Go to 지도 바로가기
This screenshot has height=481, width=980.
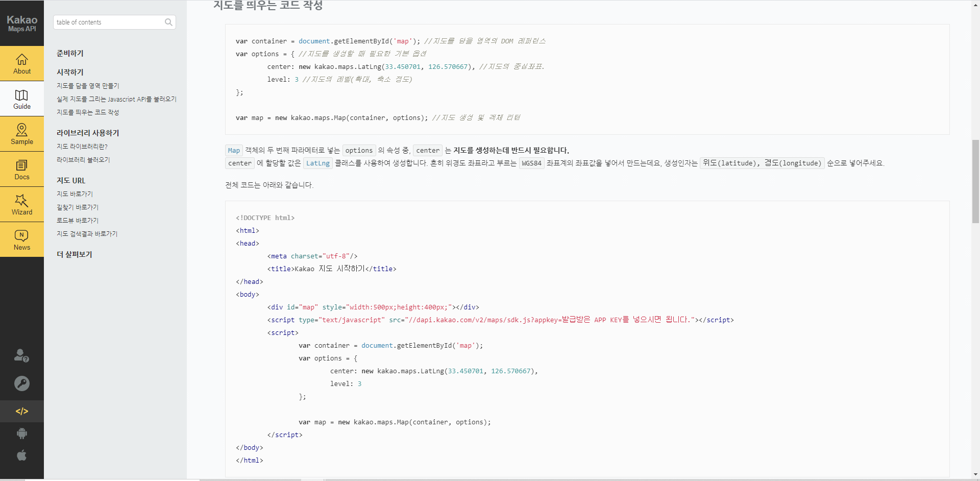click(75, 194)
